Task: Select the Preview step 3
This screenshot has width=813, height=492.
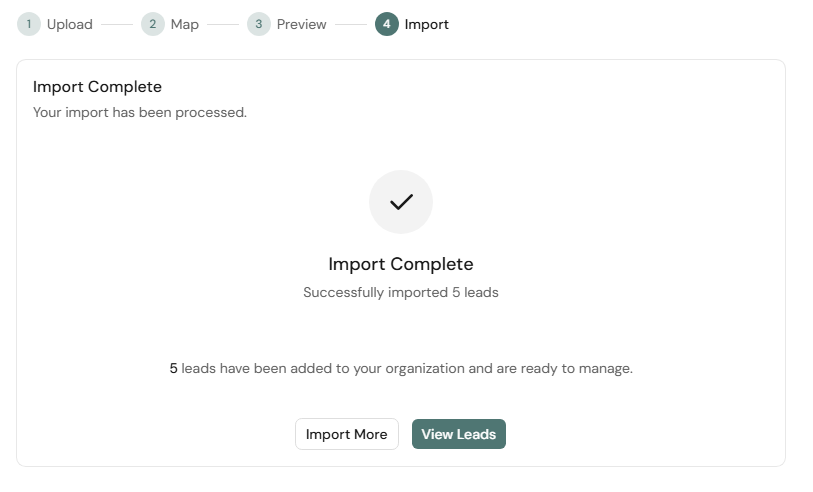Action: (287, 24)
